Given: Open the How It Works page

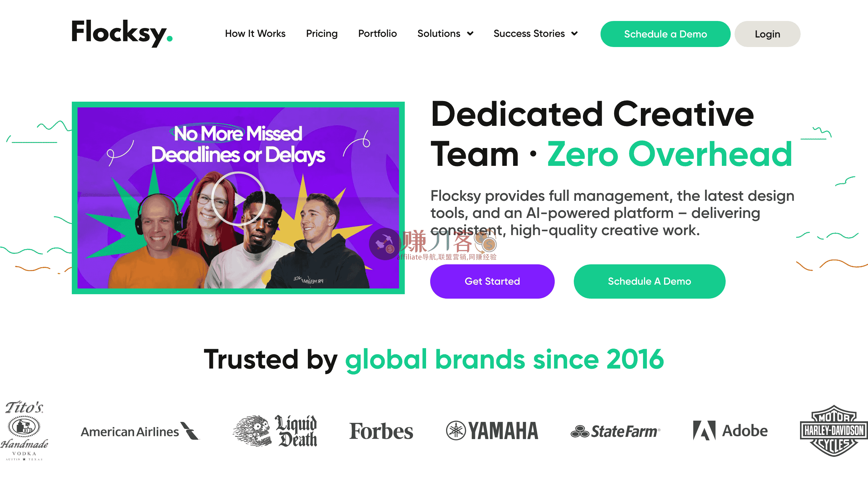Looking at the screenshot, I should [x=255, y=33].
